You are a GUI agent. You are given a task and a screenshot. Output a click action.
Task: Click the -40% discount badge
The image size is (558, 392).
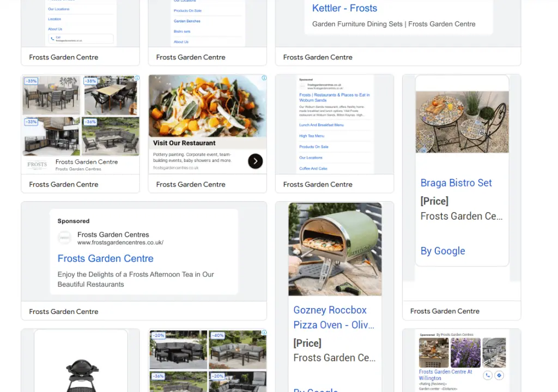(218, 335)
